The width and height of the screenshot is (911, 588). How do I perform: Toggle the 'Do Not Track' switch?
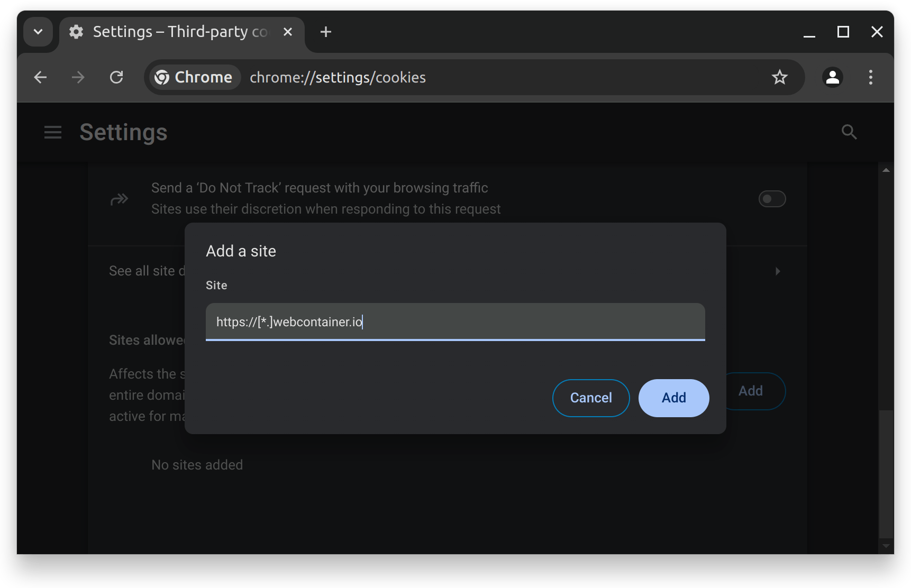click(772, 199)
